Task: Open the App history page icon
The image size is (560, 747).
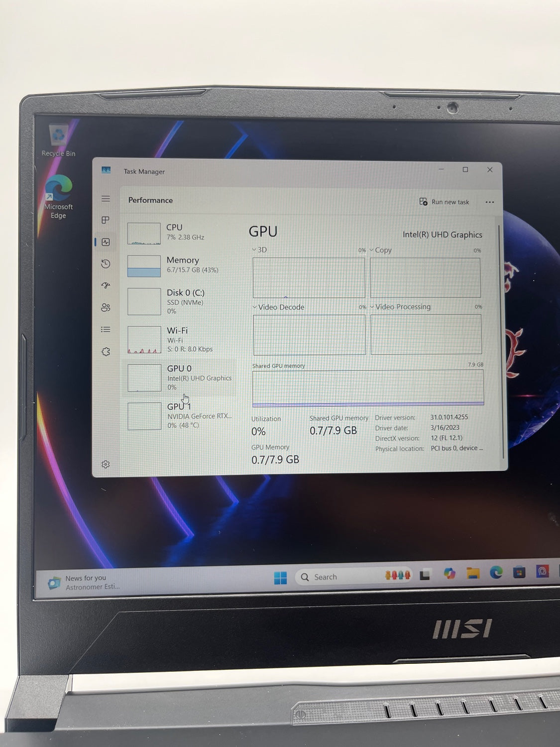Action: point(106,264)
